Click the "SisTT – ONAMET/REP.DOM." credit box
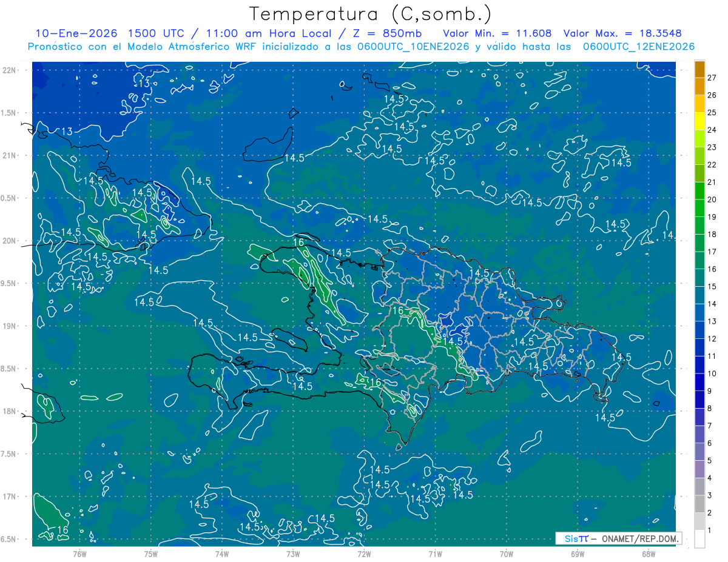728x562 pixels. pyautogui.click(x=618, y=538)
